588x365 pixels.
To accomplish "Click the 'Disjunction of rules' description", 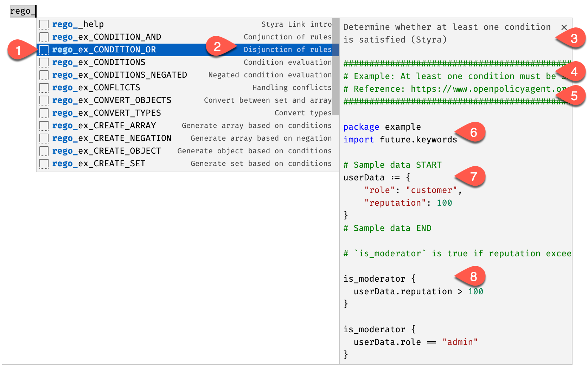I will pyautogui.click(x=288, y=50).
